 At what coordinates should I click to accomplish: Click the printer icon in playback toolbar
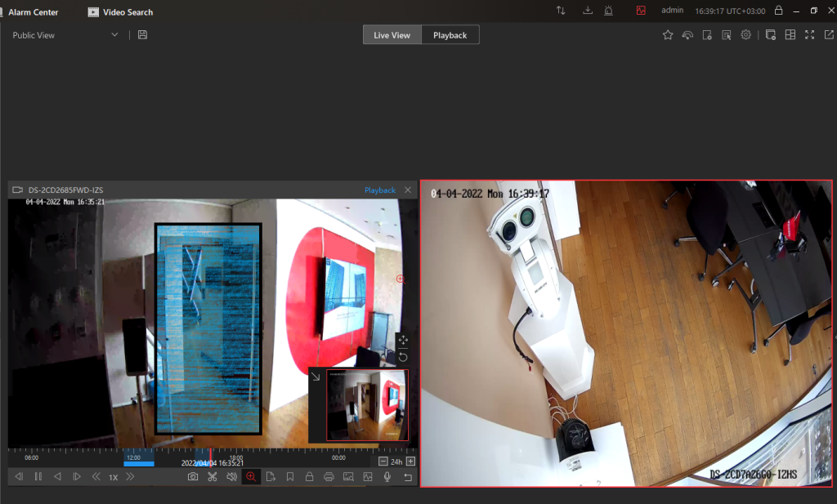coord(329,476)
